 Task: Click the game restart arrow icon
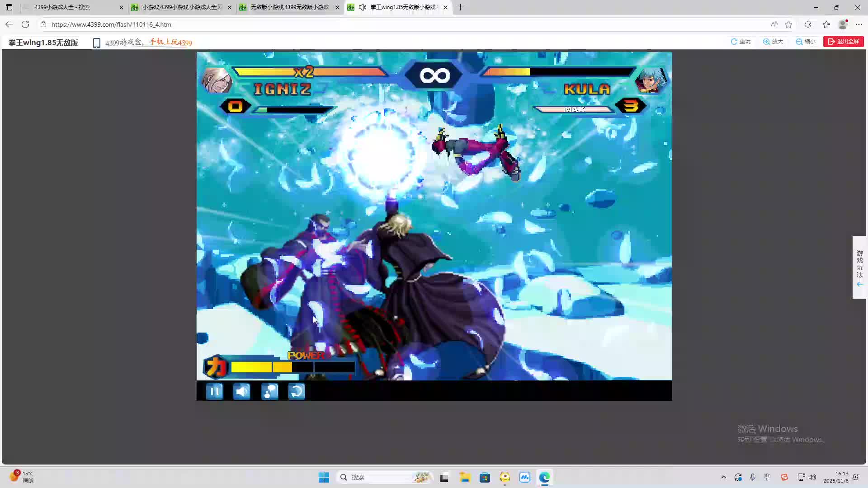coord(297,391)
